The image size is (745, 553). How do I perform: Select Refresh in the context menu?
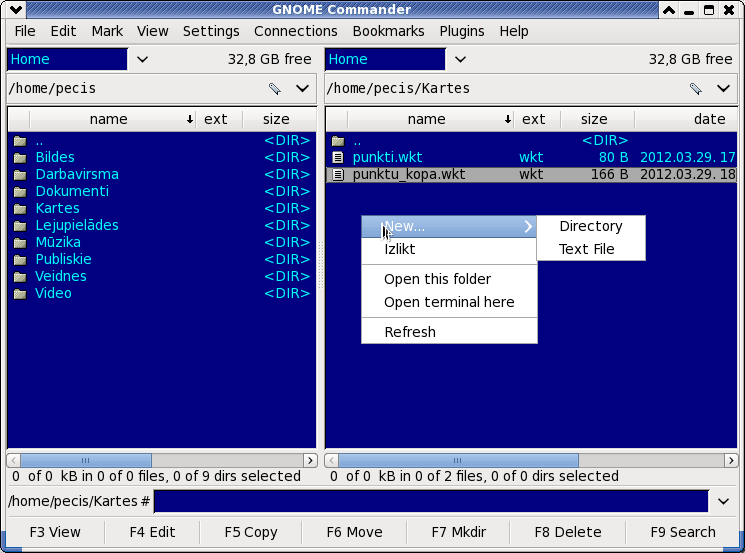click(x=449, y=332)
